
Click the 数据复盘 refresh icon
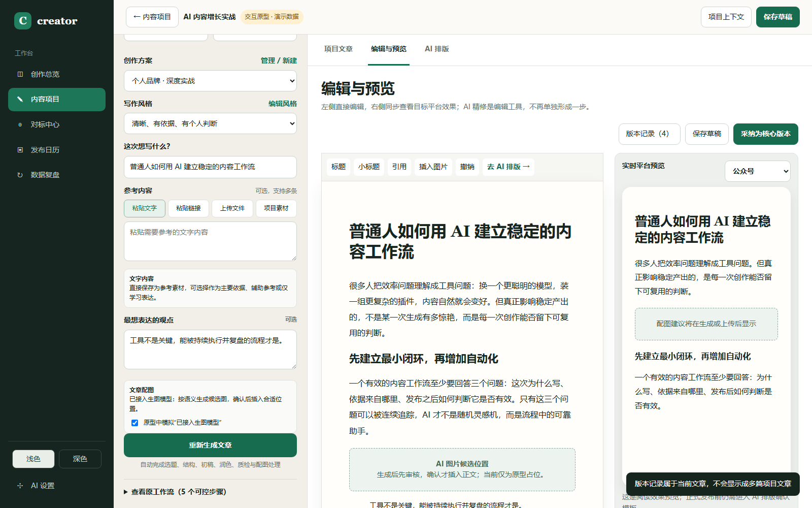20,175
